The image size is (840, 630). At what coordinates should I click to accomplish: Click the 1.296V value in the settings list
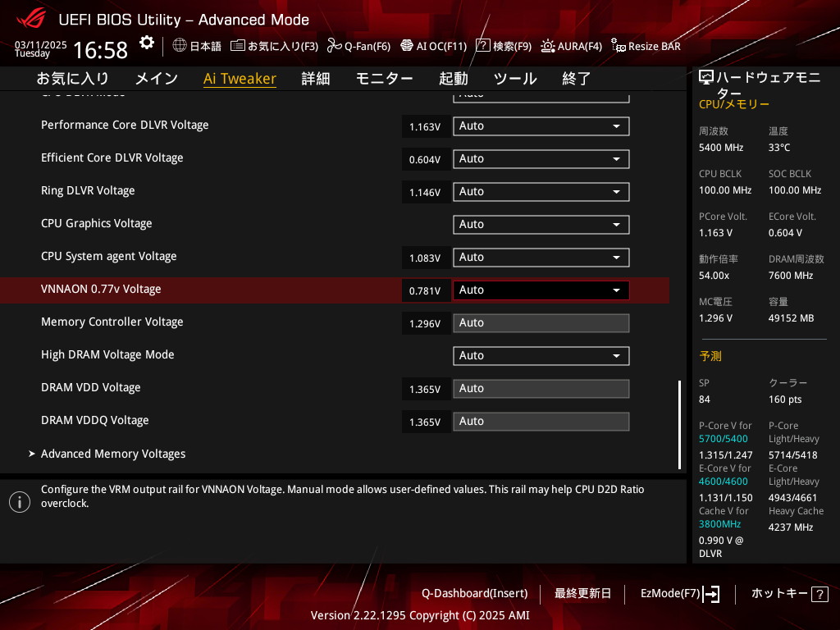pyautogui.click(x=425, y=324)
